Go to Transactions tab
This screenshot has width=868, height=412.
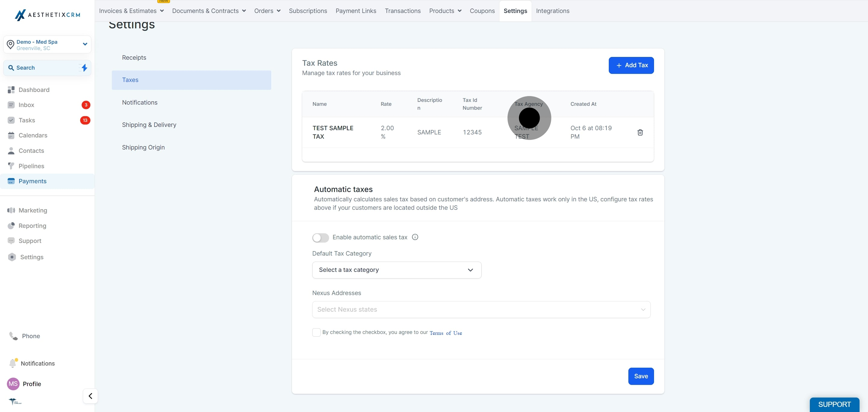[403, 11]
